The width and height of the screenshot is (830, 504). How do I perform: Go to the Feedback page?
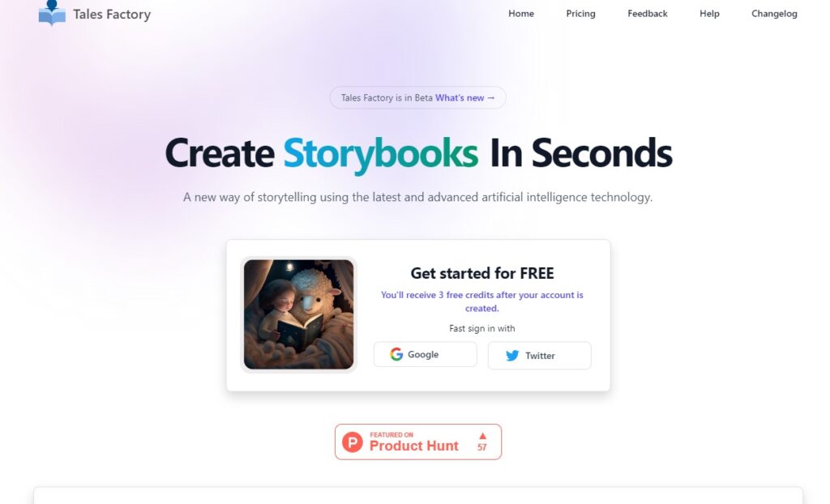coord(648,14)
